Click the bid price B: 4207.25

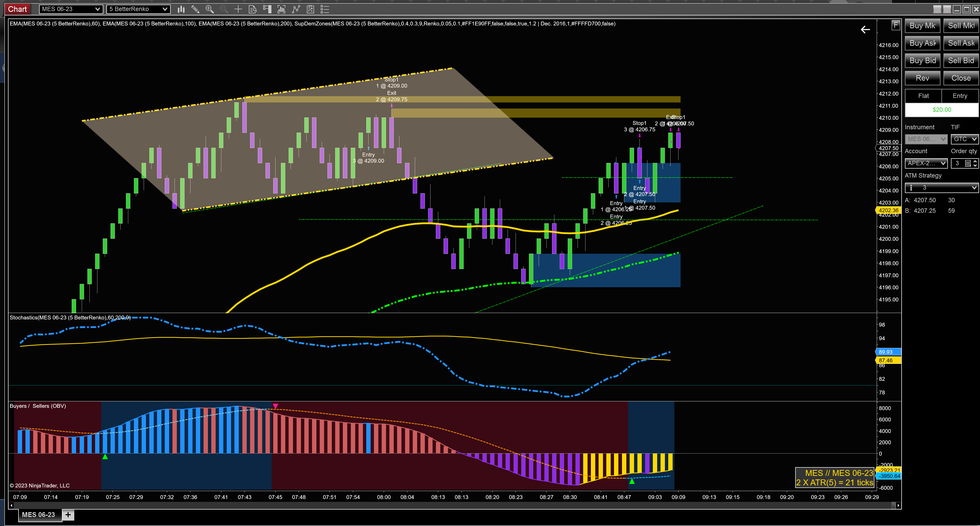(920, 211)
